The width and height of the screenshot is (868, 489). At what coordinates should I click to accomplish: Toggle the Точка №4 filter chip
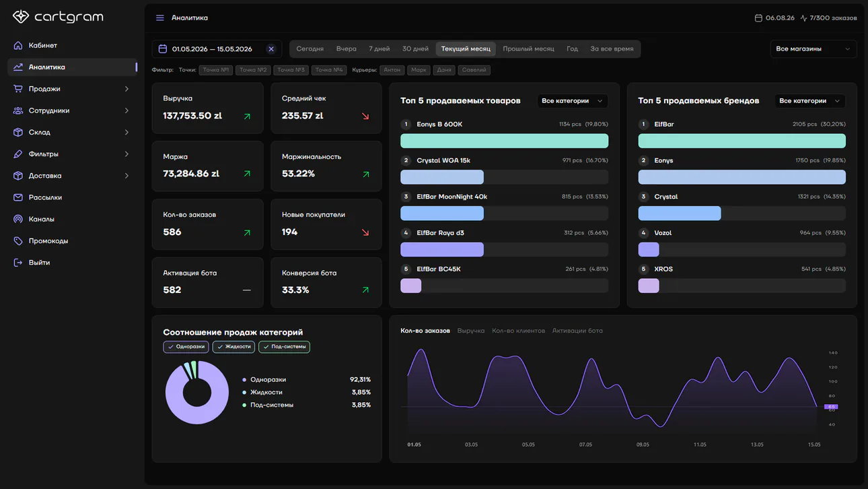pyautogui.click(x=330, y=70)
